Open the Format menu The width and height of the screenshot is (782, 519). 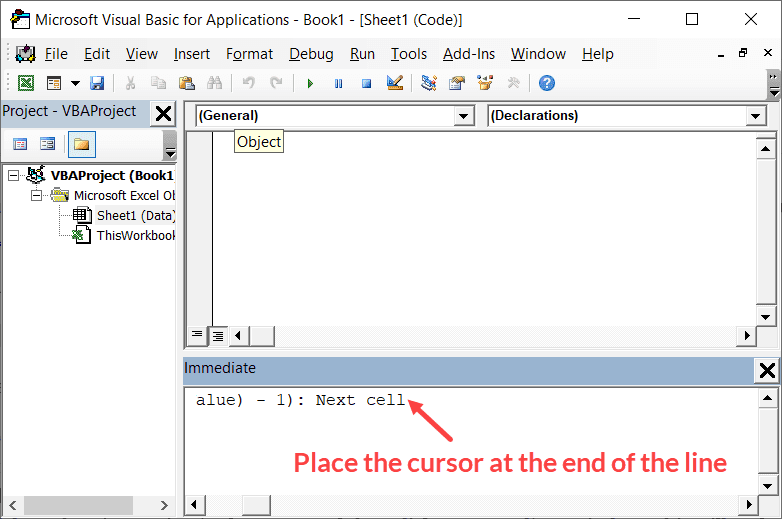pyautogui.click(x=249, y=54)
